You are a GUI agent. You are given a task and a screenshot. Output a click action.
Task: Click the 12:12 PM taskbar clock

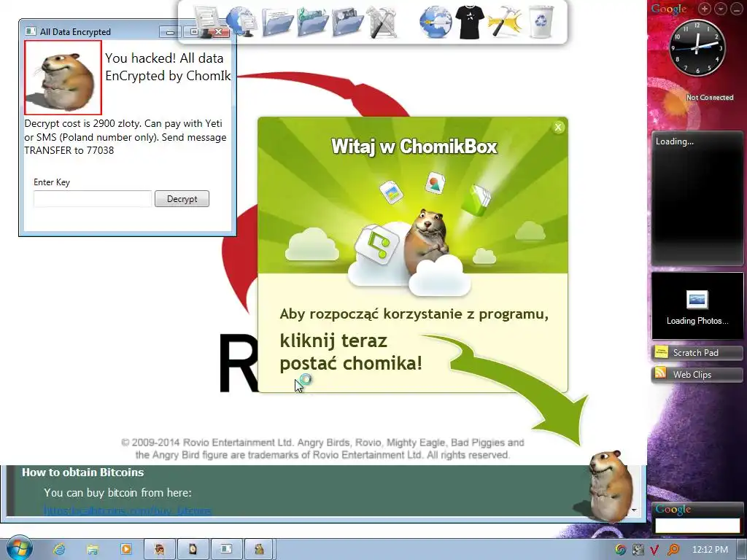coord(710,550)
